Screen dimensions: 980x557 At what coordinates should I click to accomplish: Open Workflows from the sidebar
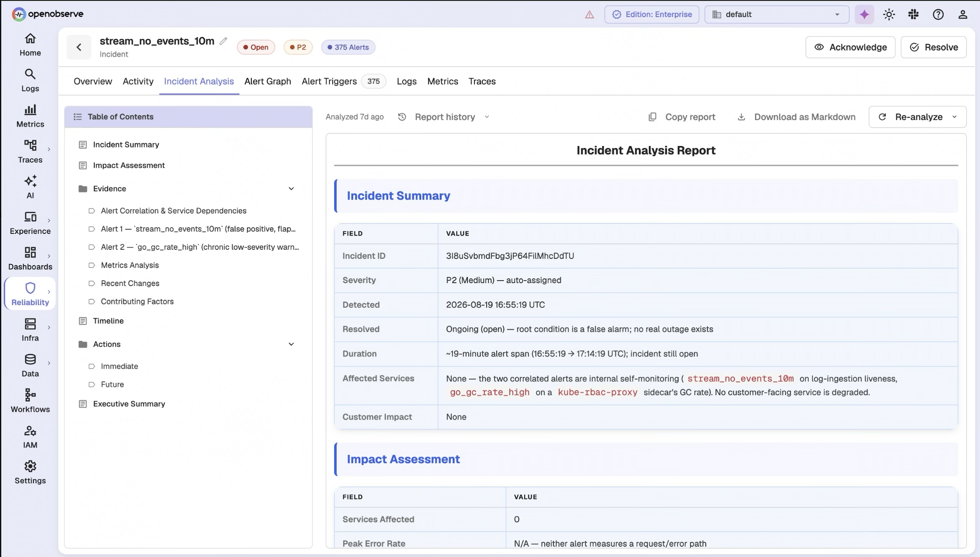[x=30, y=401]
